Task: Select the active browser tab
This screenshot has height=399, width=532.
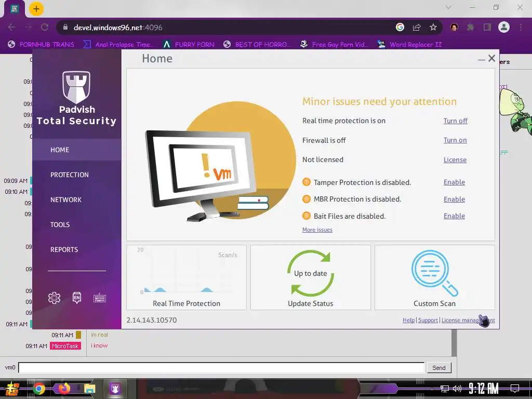Action: coord(14,8)
